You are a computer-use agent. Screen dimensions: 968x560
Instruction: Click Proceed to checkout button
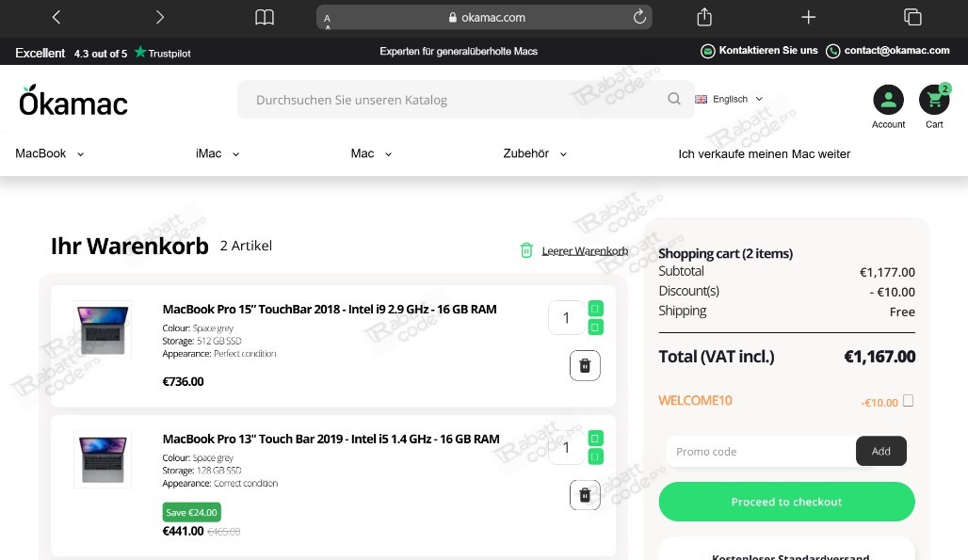786,502
